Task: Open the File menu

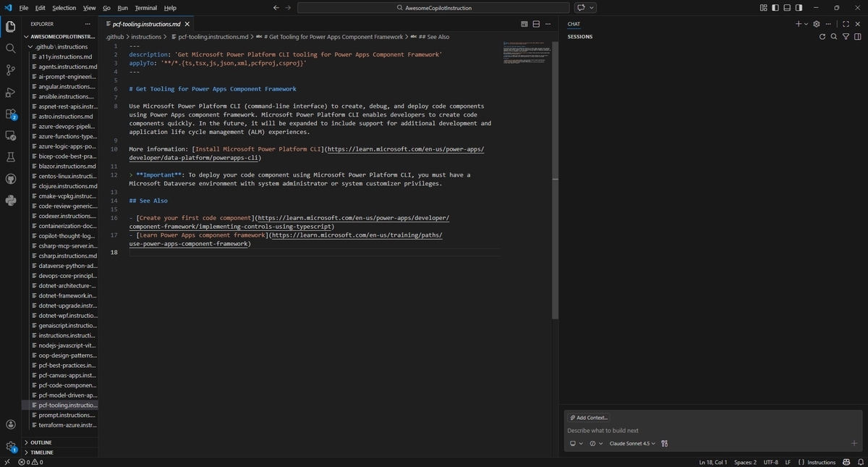Action: [x=24, y=8]
